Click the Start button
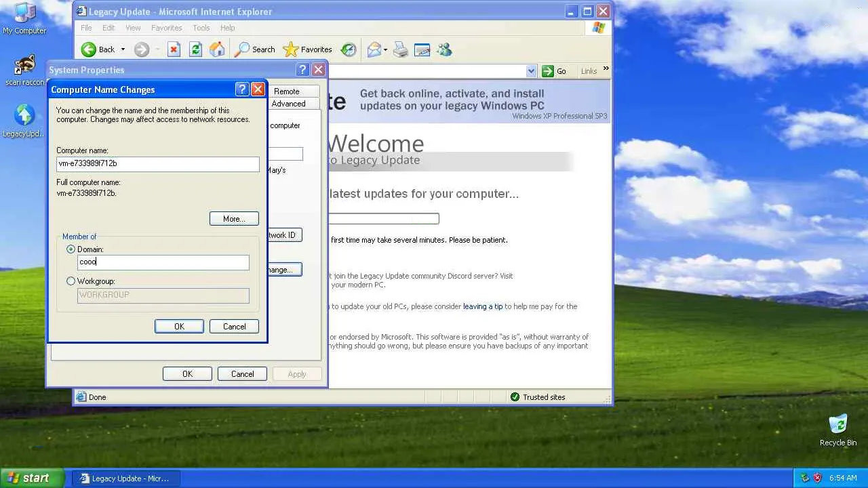 click(x=32, y=478)
